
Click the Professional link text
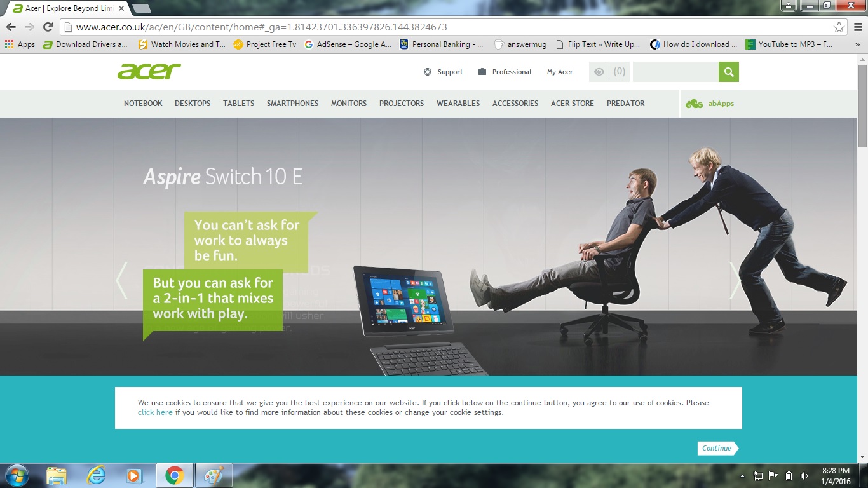(512, 72)
